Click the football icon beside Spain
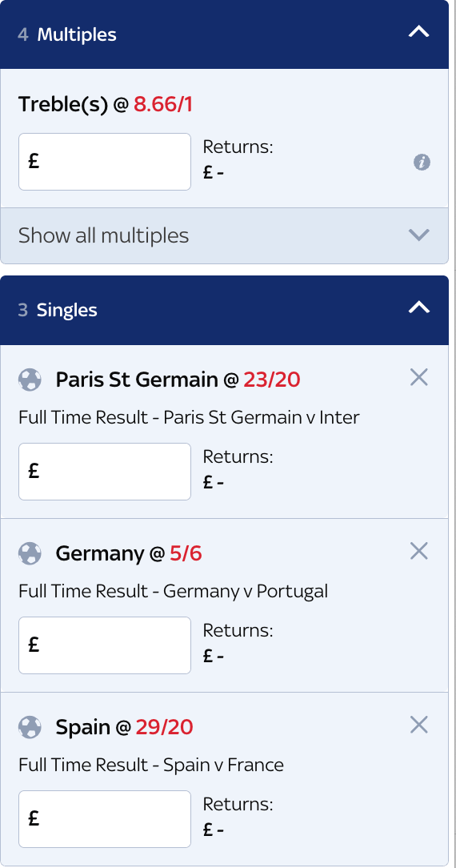456x868 pixels. click(x=30, y=727)
